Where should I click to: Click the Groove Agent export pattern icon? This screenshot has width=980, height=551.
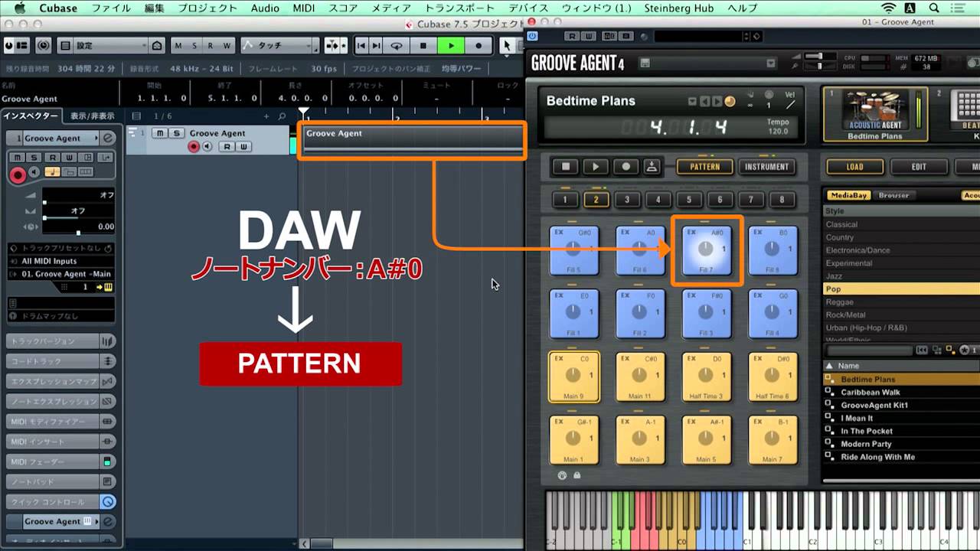click(x=652, y=166)
